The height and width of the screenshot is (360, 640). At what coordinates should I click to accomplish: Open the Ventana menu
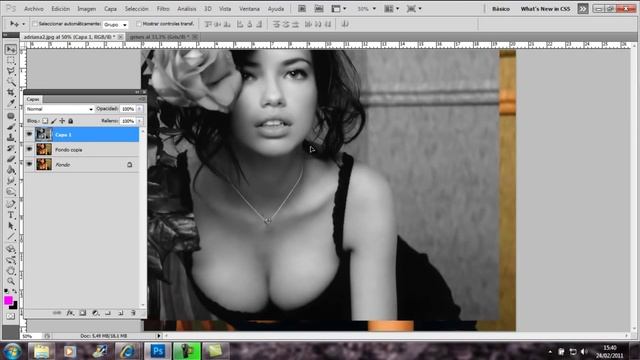point(249,9)
